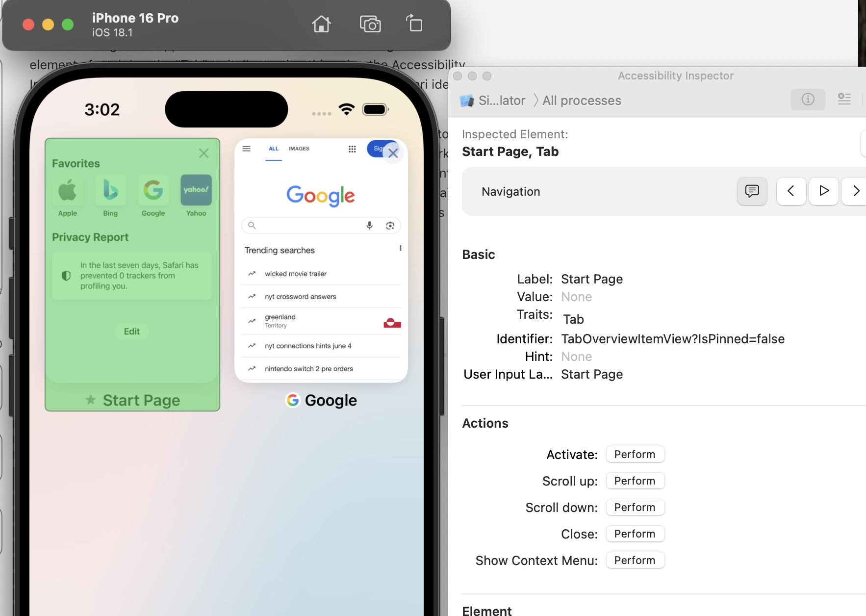The image size is (866, 616).
Task: Perform the Show Context Menu action
Action: click(635, 560)
